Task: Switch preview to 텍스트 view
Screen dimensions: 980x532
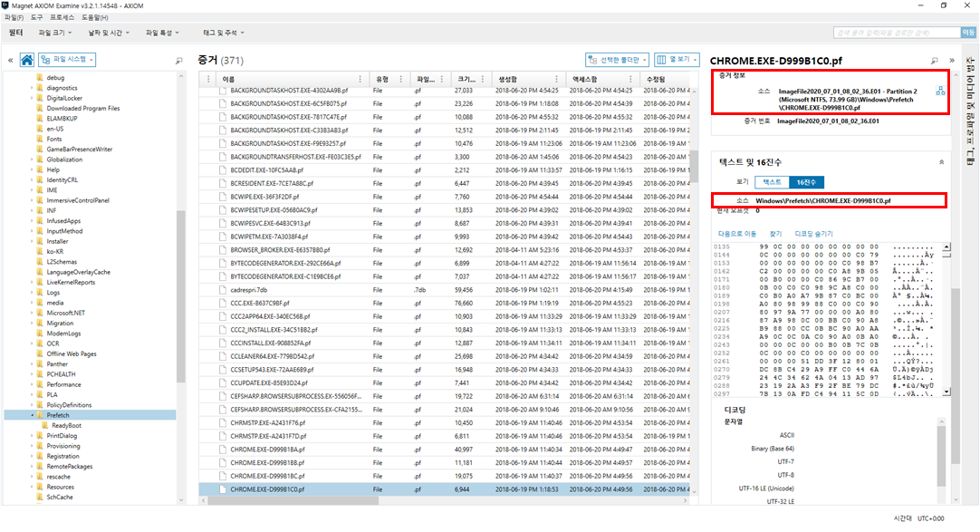Action: coord(772,182)
